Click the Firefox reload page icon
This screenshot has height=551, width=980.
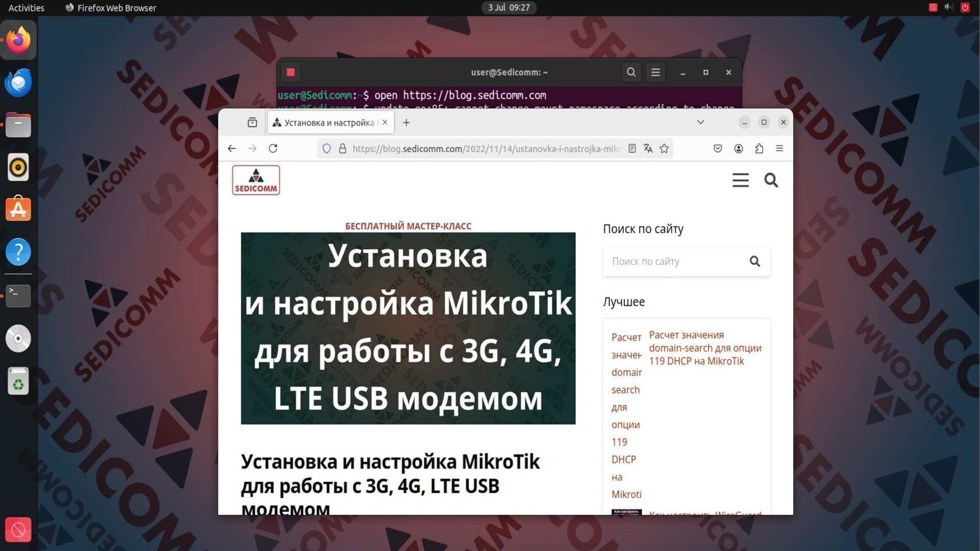(x=273, y=148)
